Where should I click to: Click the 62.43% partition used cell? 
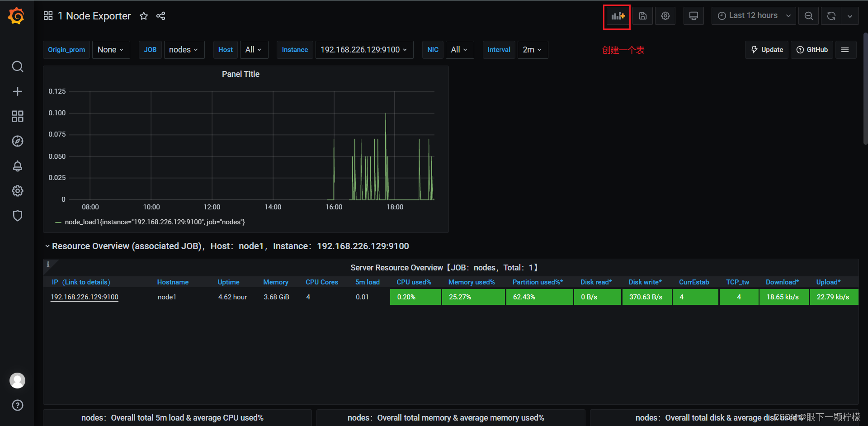tap(540, 297)
